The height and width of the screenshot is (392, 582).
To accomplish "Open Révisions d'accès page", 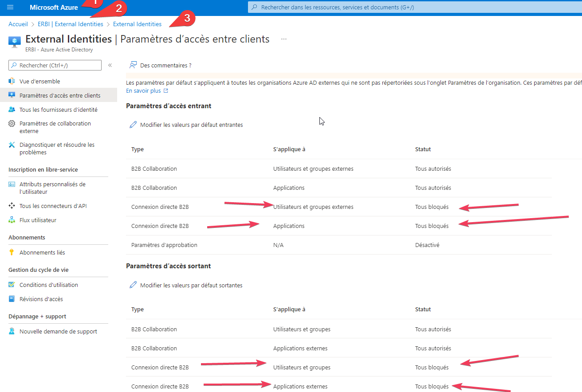I will coord(41,299).
